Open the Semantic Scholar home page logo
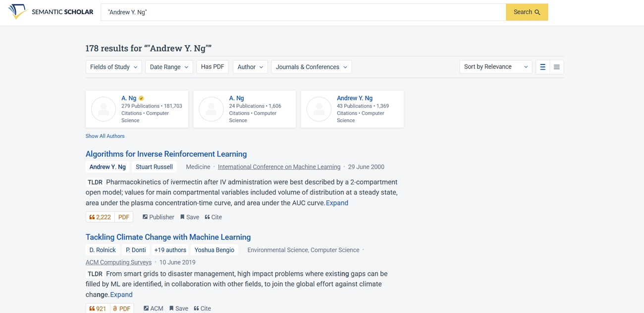 click(50, 11)
